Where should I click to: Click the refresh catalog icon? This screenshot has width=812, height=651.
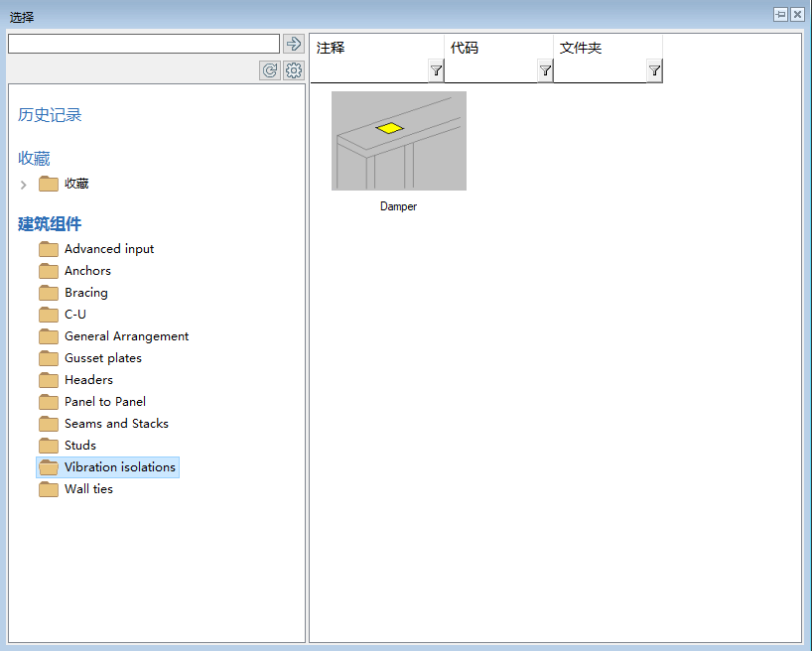coord(270,69)
